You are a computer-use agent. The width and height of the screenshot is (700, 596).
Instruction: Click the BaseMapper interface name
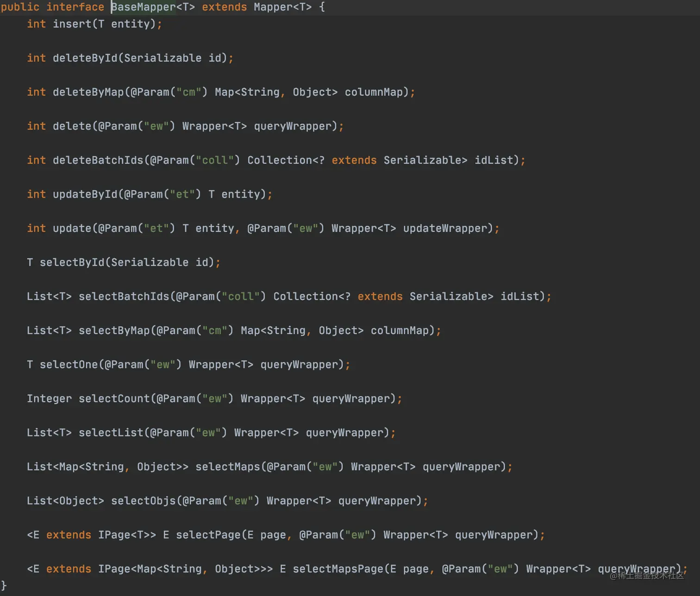pos(144,7)
